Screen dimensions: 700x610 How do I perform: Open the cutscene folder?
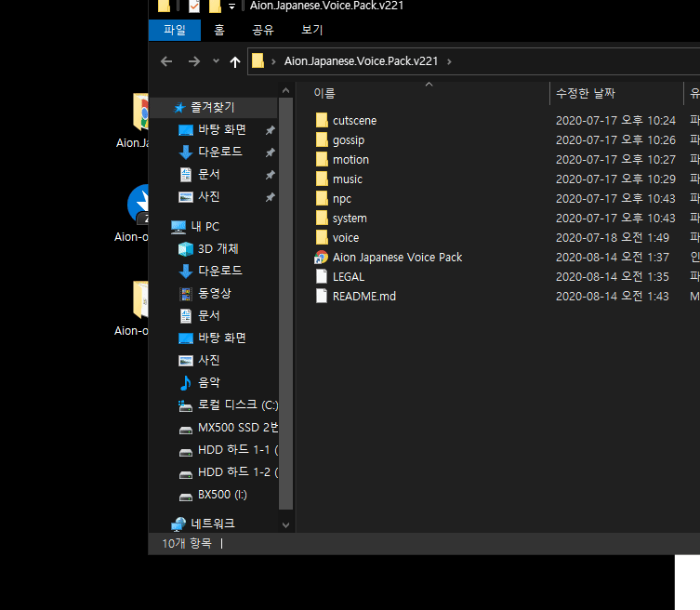click(x=354, y=121)
